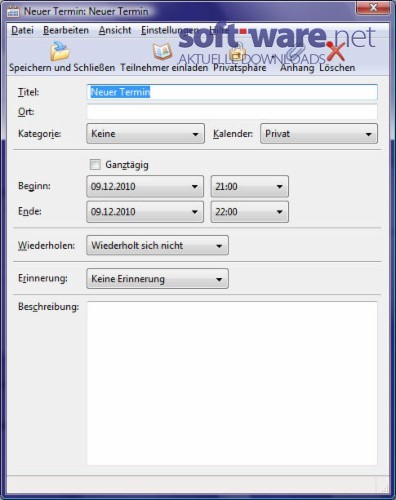This screenshot has width=396, height=500.
Task: Click the Beginn: label
Action: [x=34, y=186]
